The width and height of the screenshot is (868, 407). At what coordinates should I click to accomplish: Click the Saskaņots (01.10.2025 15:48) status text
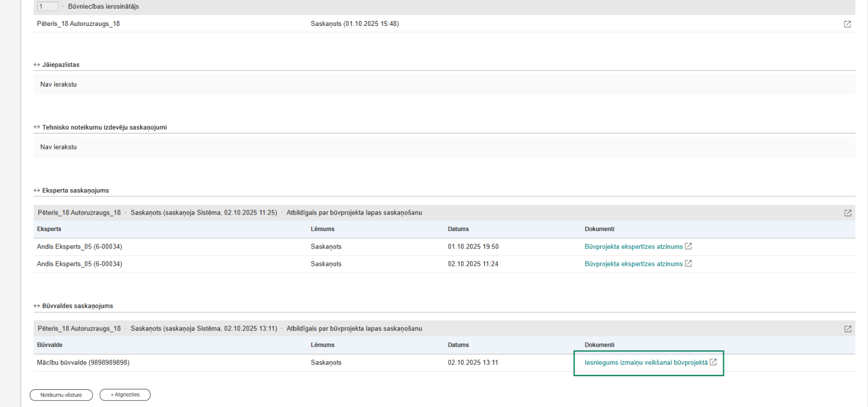coord(355,24)
